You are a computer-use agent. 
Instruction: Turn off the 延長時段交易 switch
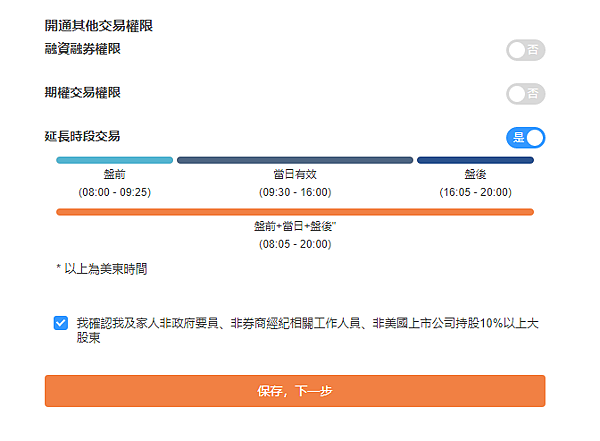(x=525, y=138)
